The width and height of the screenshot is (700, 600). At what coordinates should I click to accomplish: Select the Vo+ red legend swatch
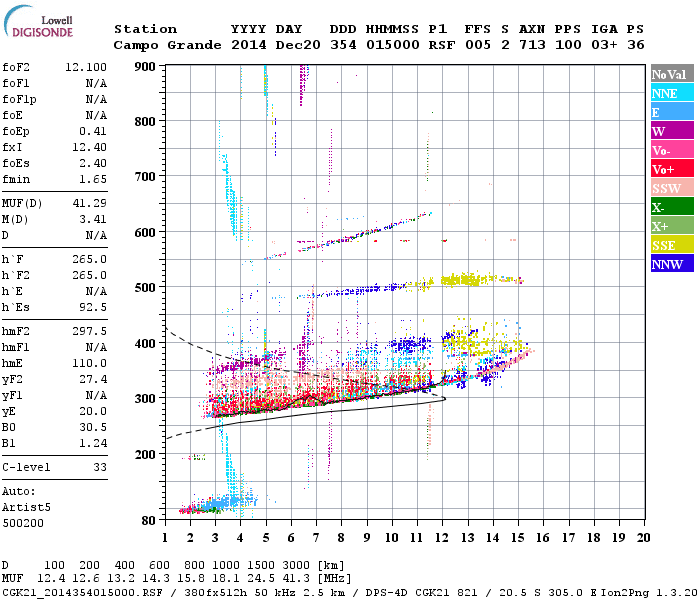[672, 169]
